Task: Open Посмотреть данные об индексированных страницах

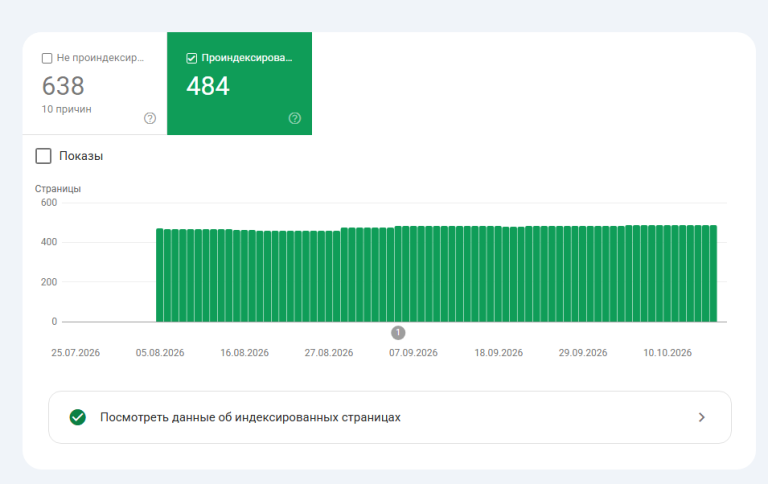Action: pyautogui.click(x=390, y=417)
